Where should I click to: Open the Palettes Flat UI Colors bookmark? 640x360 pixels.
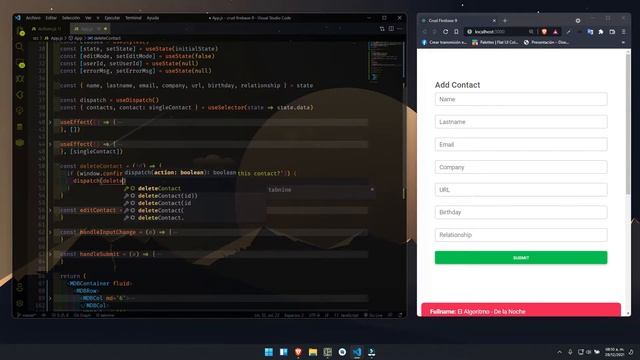[495, 42]
